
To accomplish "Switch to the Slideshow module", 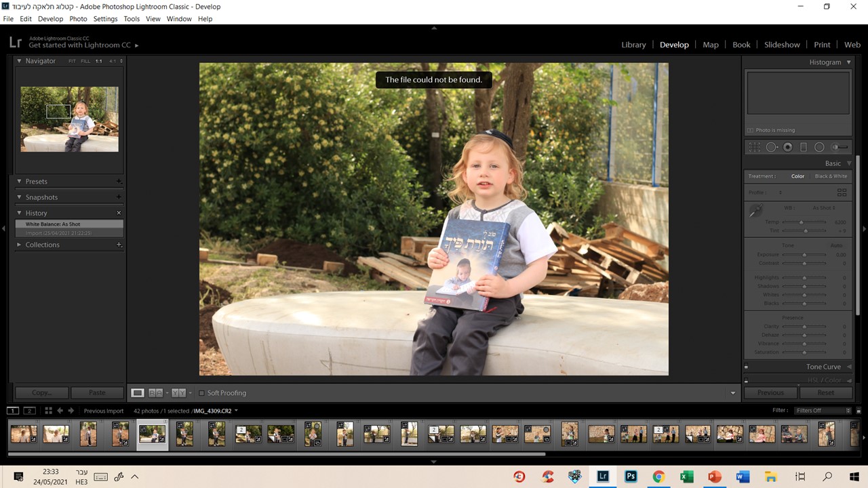I will point(782,45).
